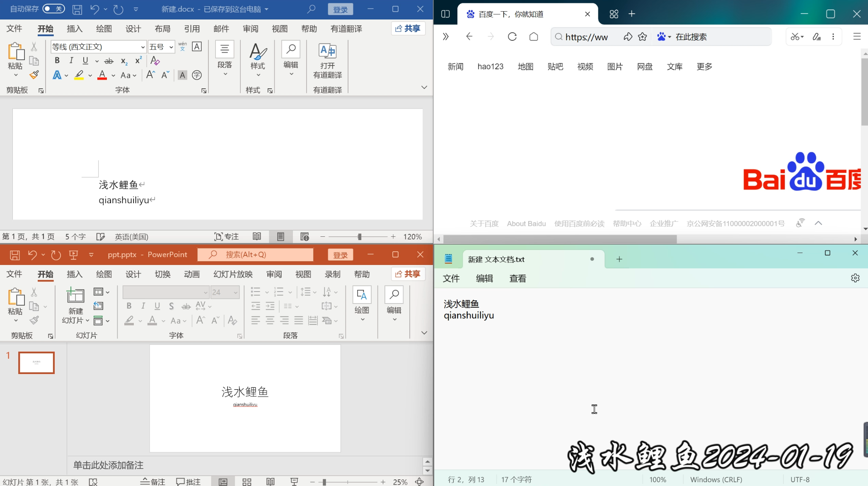Toggle bold formatting in Word ribbon
868x486 pixels.
[x=57, y=61]
